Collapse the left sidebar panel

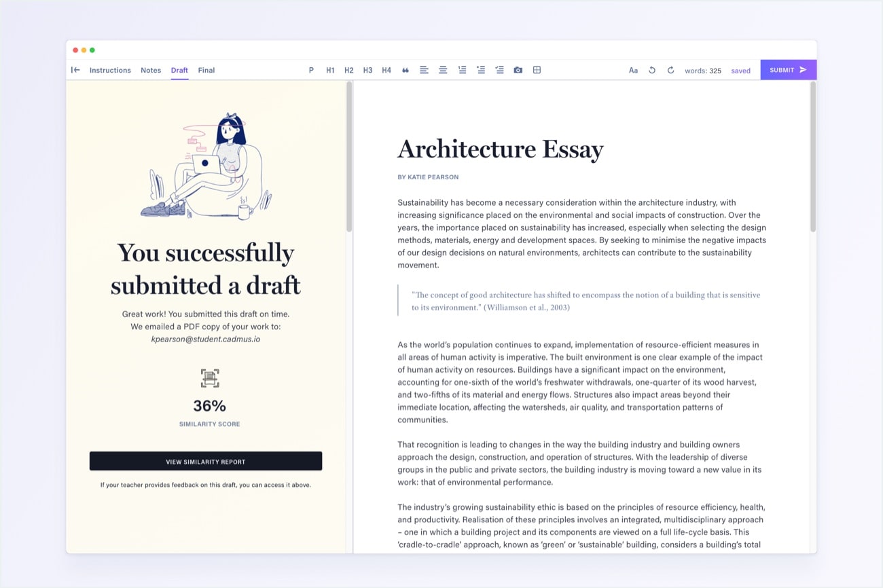75,69
